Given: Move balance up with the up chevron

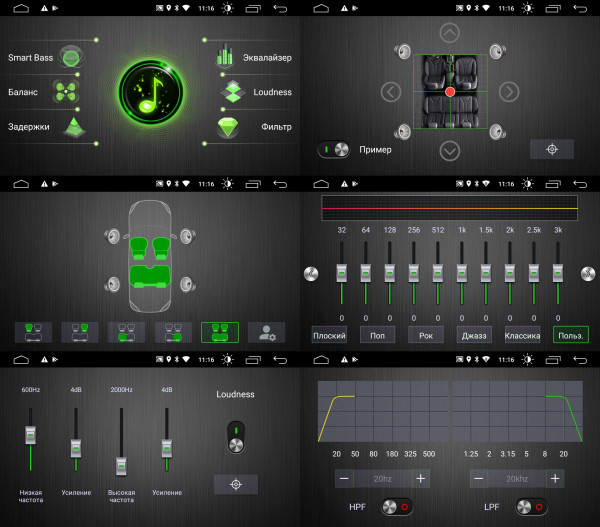Looking at the screenshot, I should (450, 33).
